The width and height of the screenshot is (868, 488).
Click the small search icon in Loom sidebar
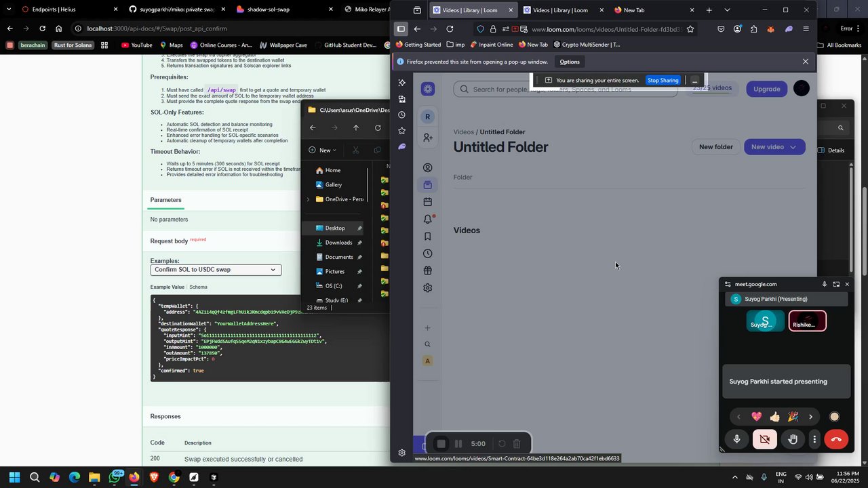tap(427, 344)
